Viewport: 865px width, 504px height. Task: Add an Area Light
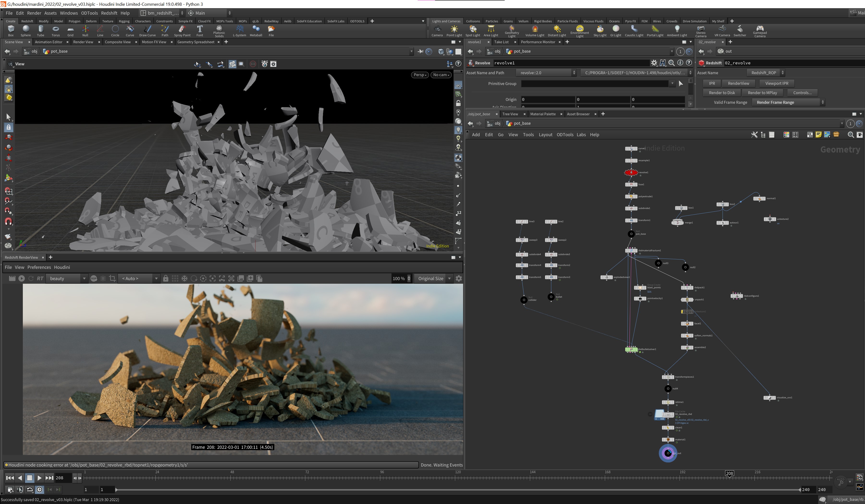click(491, 31)
